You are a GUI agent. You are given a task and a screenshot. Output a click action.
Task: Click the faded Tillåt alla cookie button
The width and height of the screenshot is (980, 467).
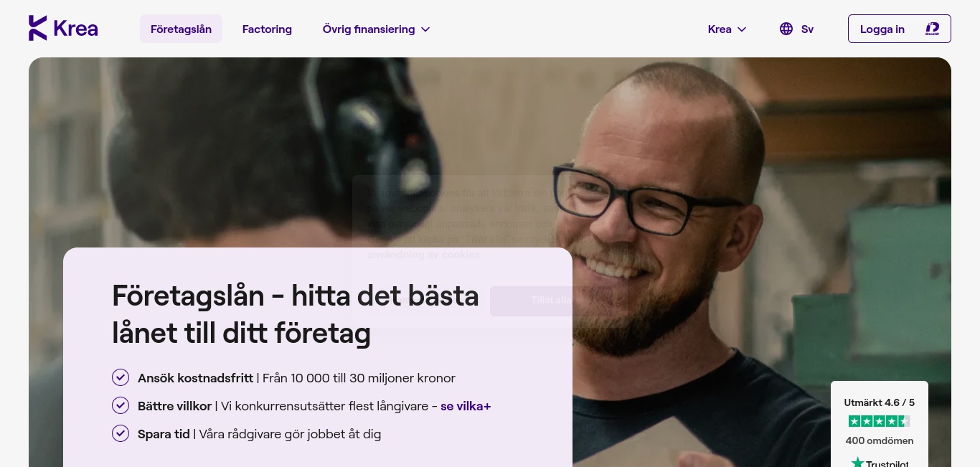pyautogui.click(x=552, y=301)
